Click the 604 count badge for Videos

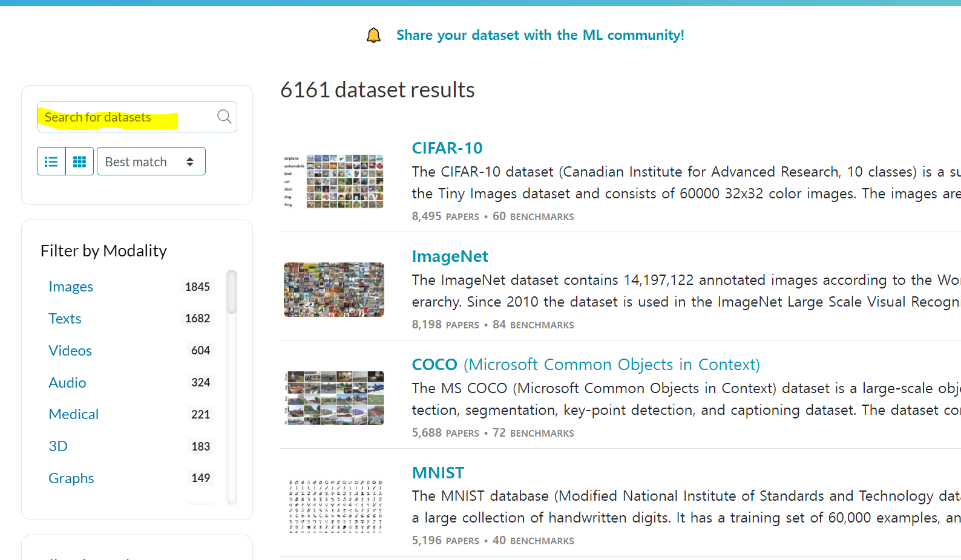(200, 351)
